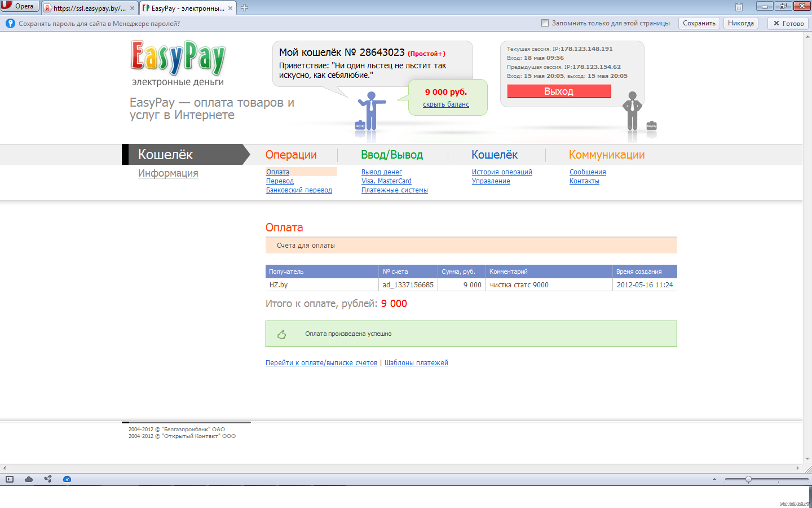Click the Время создания column header
The width and height of the screenshot is (812, 508).
[x=645, y=271]
